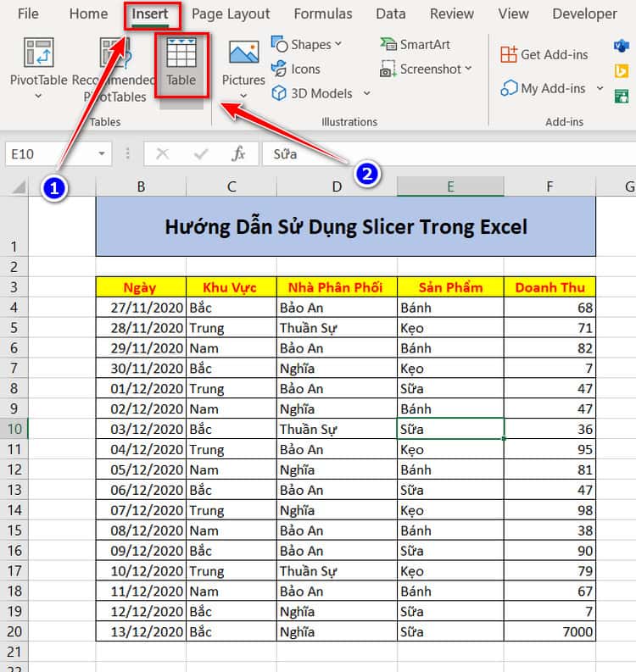Expand the Screenshot dropdown arrow
The image size is (636, 672).
point(468,68)
